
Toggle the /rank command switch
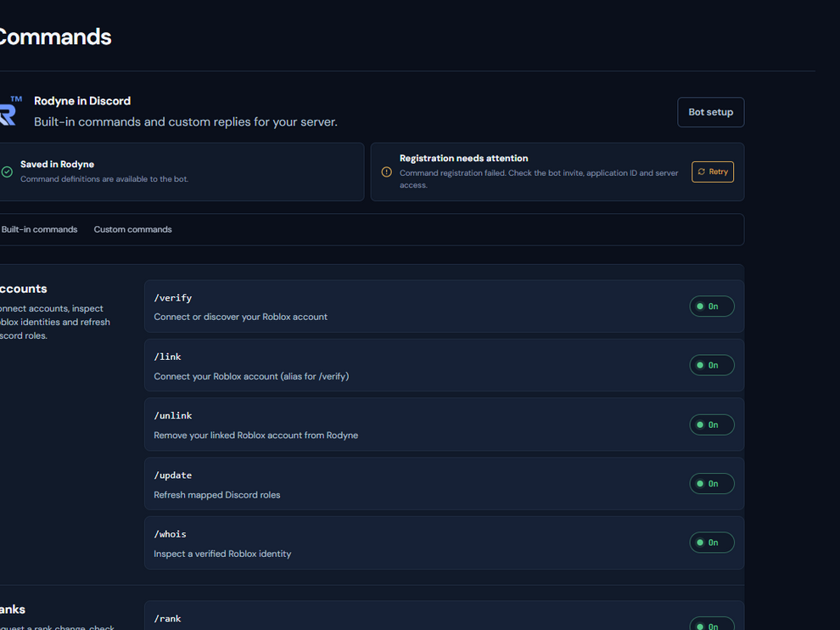(711, 623)
